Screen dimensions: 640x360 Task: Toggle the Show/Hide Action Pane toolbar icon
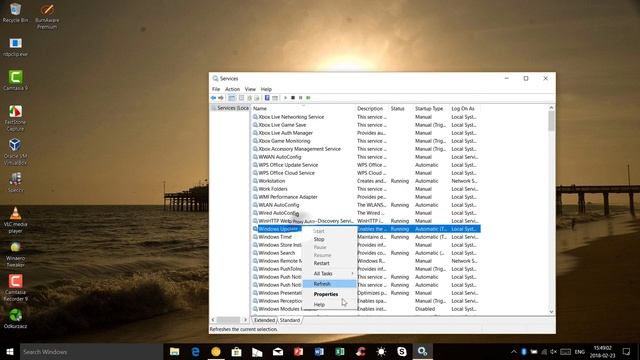(x=275, y=98)
